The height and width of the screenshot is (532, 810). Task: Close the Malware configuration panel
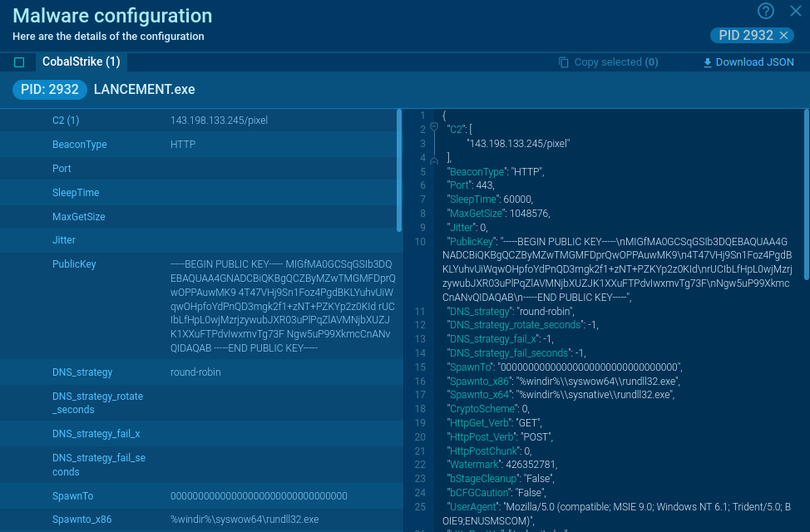[795, 11]
